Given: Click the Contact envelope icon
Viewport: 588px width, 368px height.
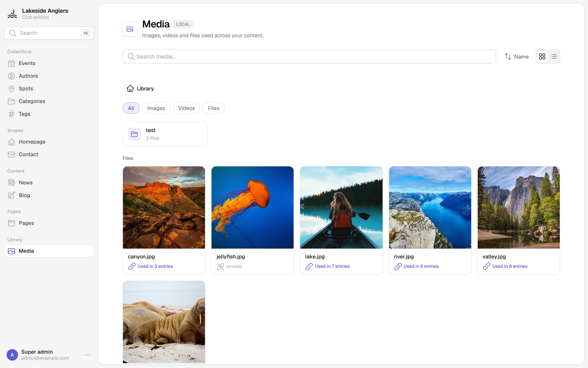Looking at the screenshot, I should click(11, 155).
